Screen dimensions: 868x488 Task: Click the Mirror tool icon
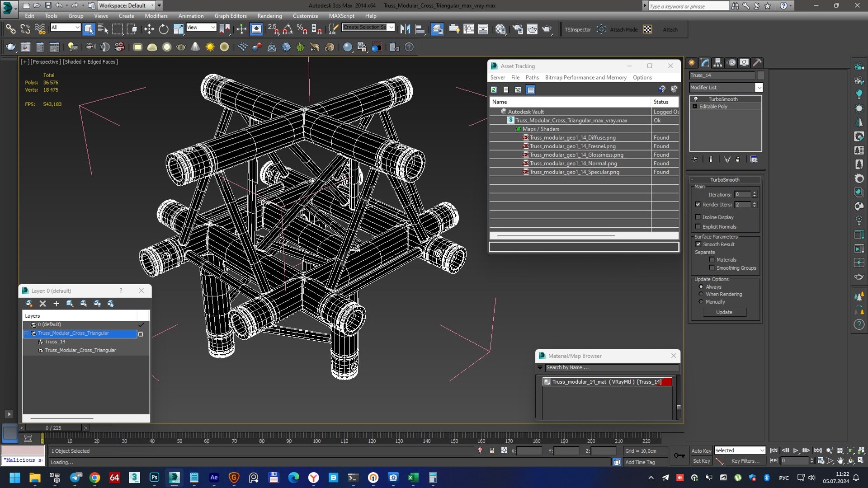point(405,30)
